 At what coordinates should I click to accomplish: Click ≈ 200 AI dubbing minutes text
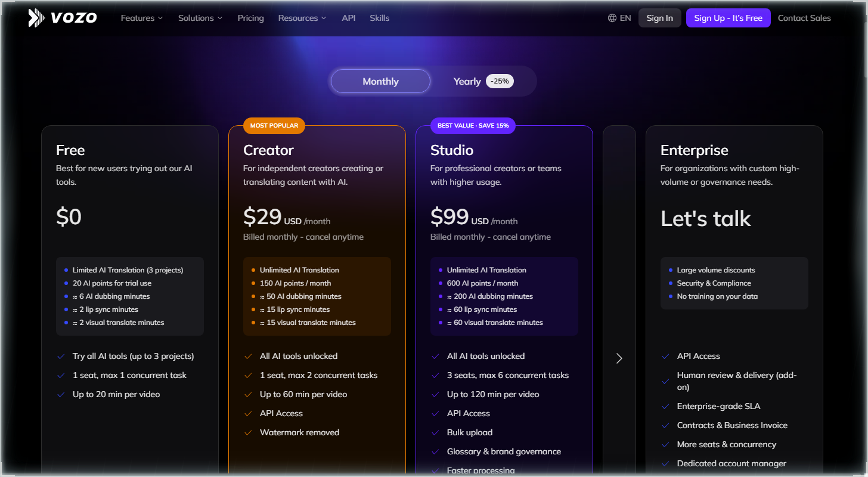490,296
